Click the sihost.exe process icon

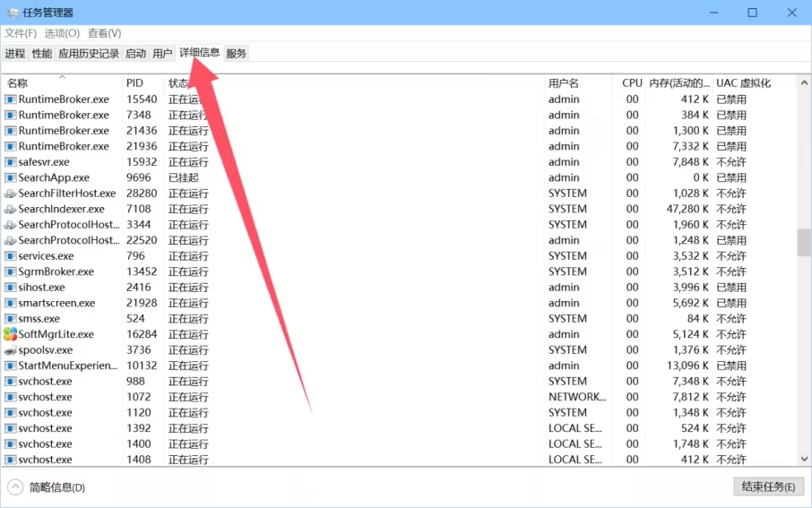pos(10,288)
